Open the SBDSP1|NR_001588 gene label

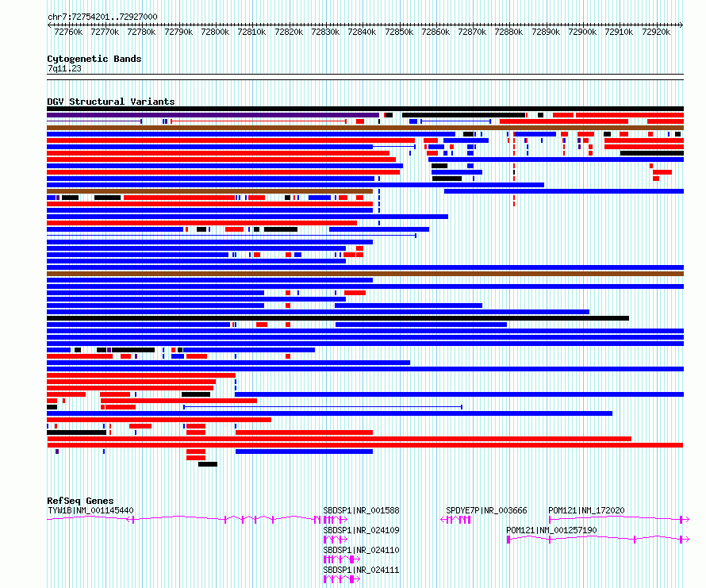tap(361, 510)
